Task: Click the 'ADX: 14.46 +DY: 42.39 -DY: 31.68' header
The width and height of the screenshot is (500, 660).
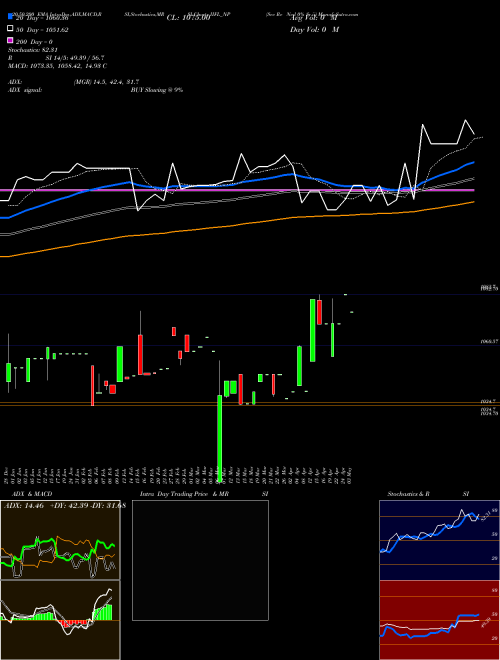Action: point(65,506)
